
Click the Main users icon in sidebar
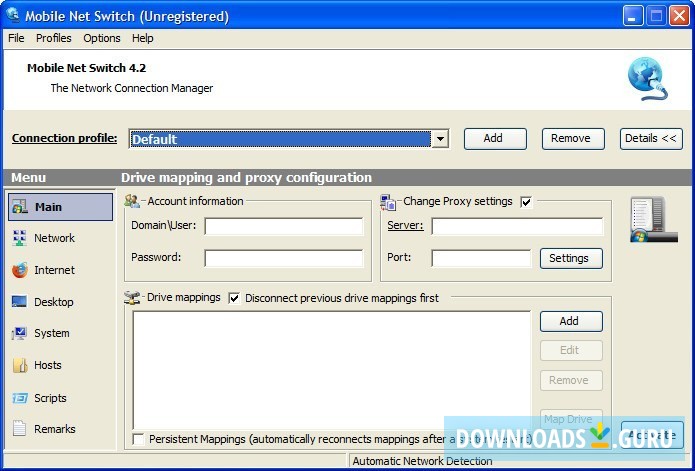(20, 207)
